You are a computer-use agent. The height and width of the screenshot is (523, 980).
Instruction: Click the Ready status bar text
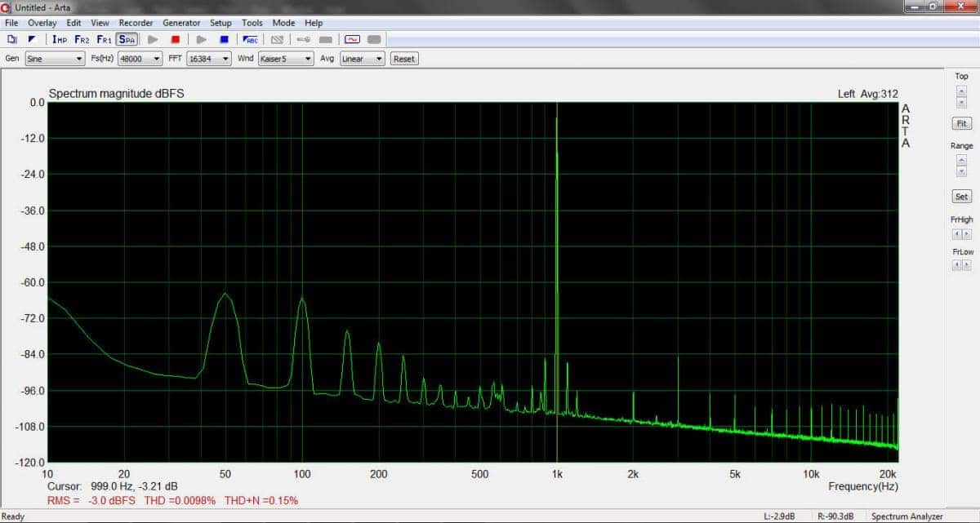coord(13,516)
